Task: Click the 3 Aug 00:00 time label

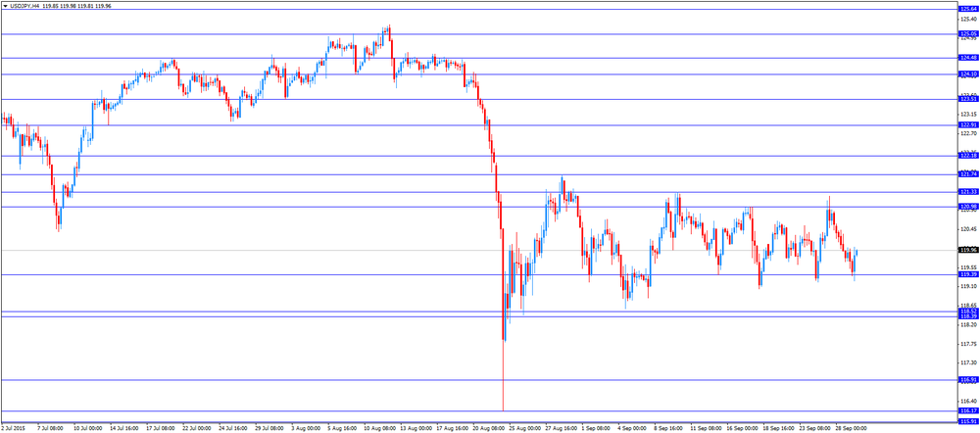Action: (306, 429)
